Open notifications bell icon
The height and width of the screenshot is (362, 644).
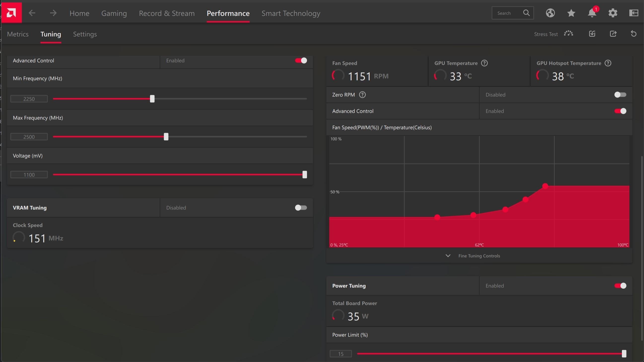(592, 13)
